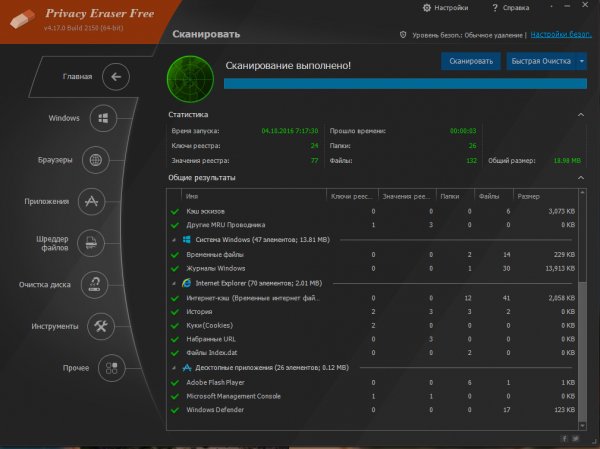Screen dimensions: 600x449
Task: Open the Приложения apps icon
Action: (x=91, y=201)
